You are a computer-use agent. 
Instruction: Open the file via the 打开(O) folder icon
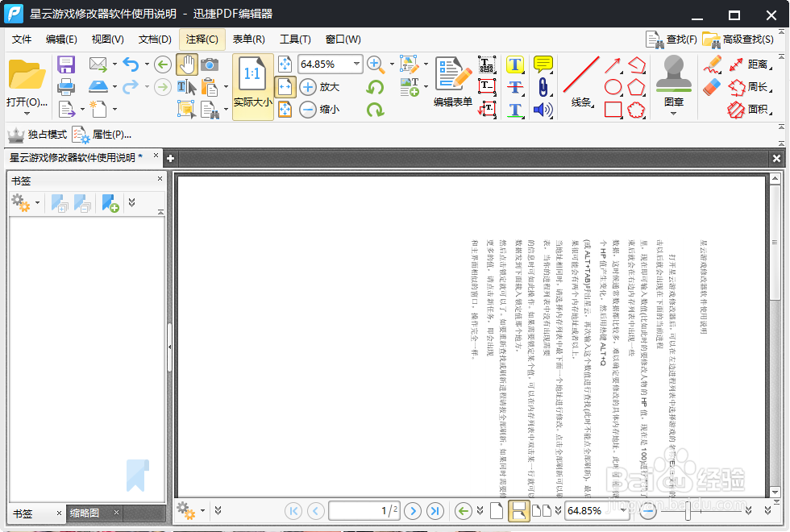27,74
